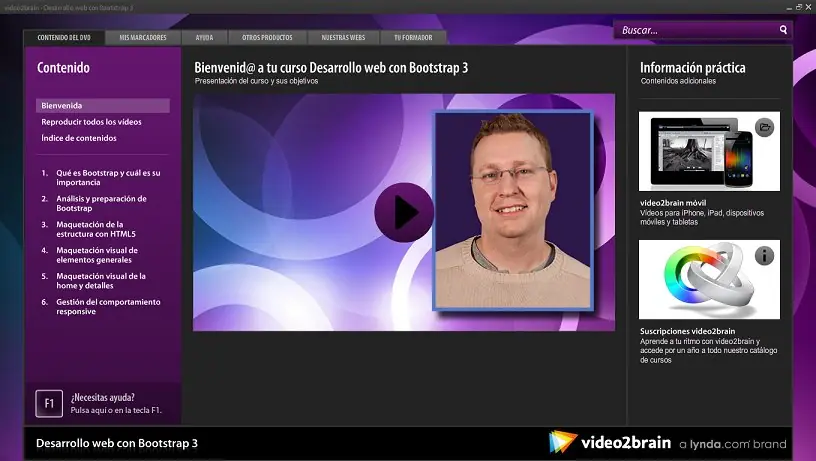Viewport: 816px width, 461px height.
Task: Select Bienvenida in the content list
Action: 103,106
